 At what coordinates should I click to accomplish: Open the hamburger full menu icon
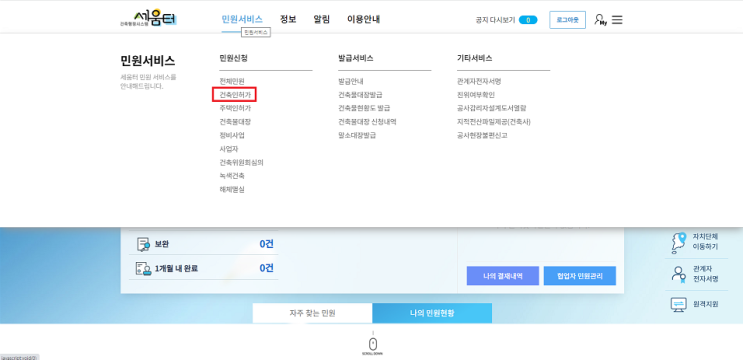pyautogui.click(x=617, y=20)
